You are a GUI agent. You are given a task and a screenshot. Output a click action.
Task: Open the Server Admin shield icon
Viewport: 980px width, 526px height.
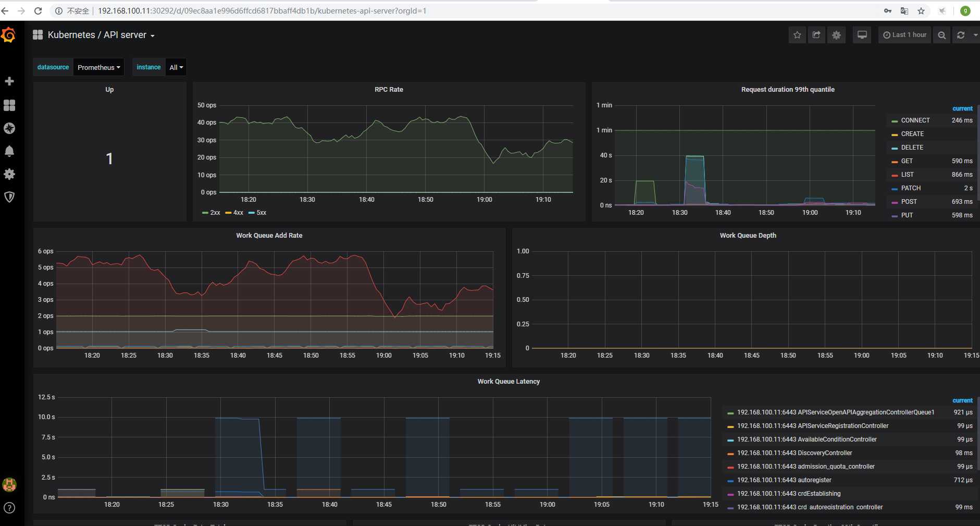(9, 197)
